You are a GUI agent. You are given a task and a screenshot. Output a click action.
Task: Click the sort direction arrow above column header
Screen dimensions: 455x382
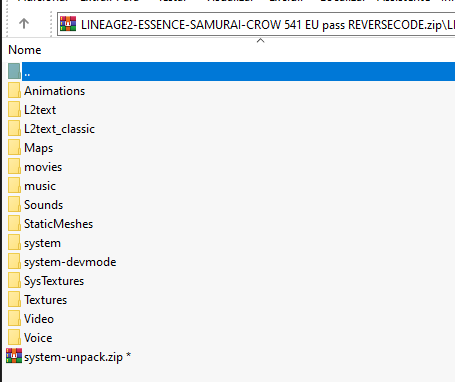pyautogui.click(x=260, y=40)
